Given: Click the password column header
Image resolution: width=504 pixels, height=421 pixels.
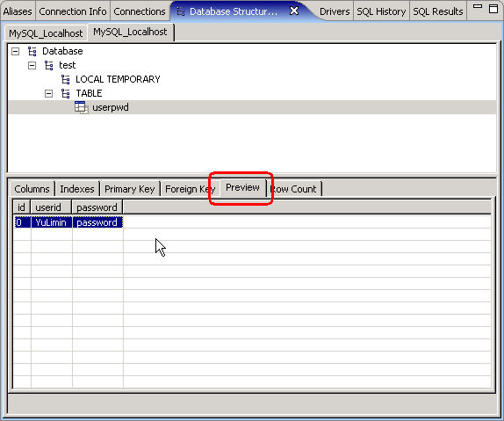Looking at the screenshot, I should (97, 207).
